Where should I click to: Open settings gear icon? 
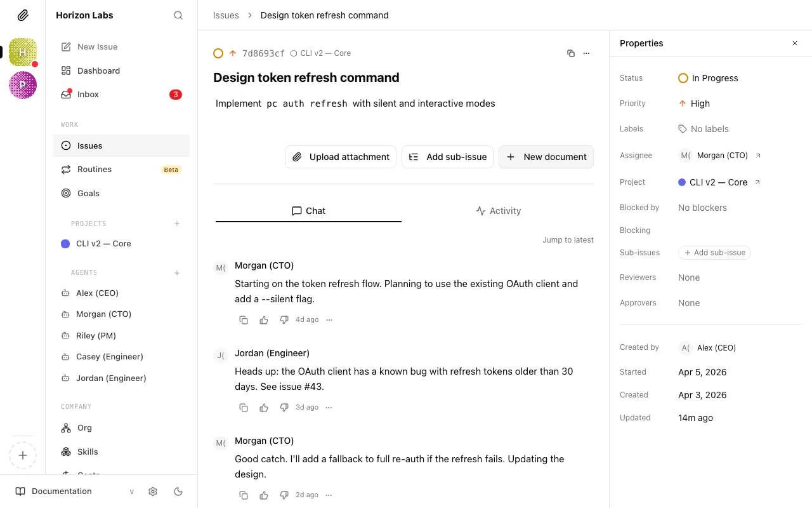153,491
